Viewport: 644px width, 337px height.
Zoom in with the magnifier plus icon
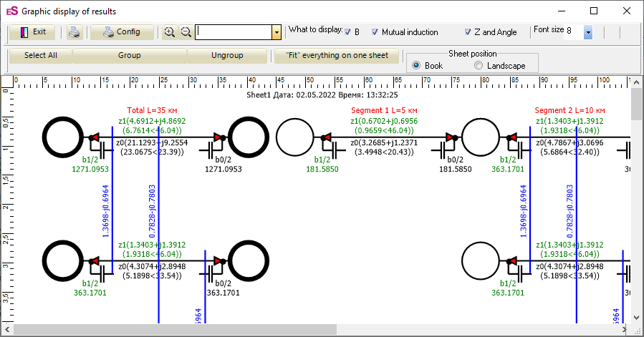click(170, 32)
